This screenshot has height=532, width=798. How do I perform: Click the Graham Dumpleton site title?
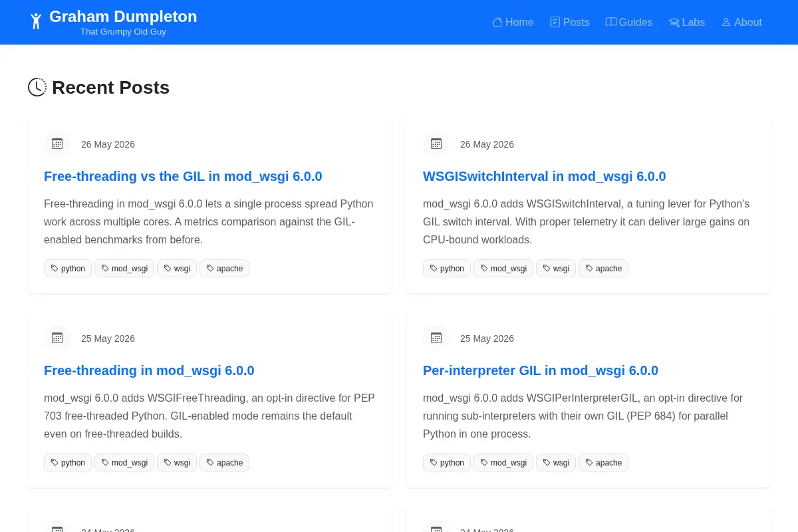coord(123,17)
